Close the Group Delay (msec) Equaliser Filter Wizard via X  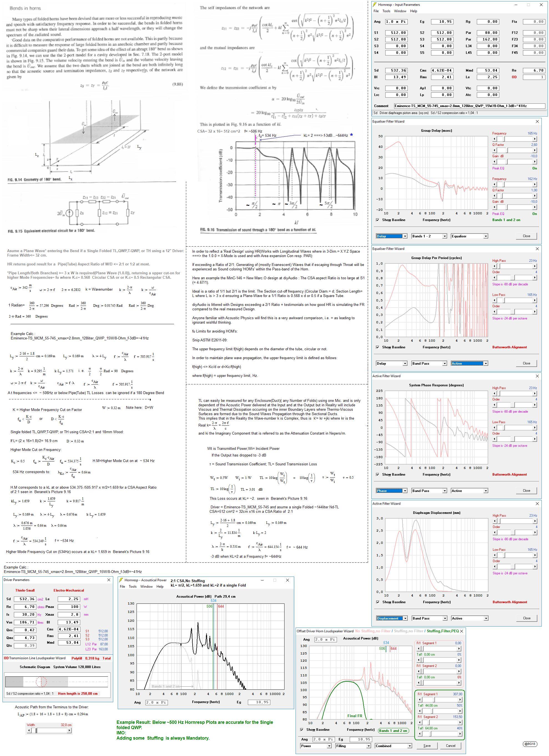(537, 121)
